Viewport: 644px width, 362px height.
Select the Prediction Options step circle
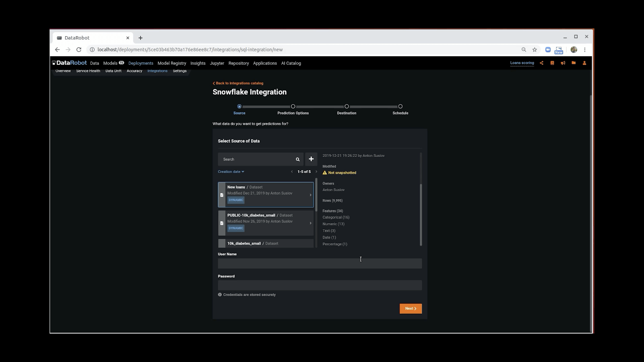tap(293, 107)
